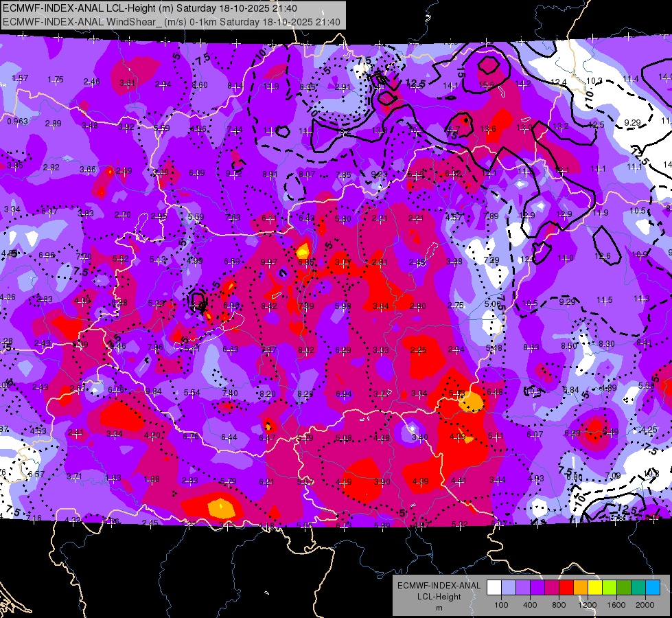
Task: Click the wind shear value 12.4
Action: (x=559, y=82)
